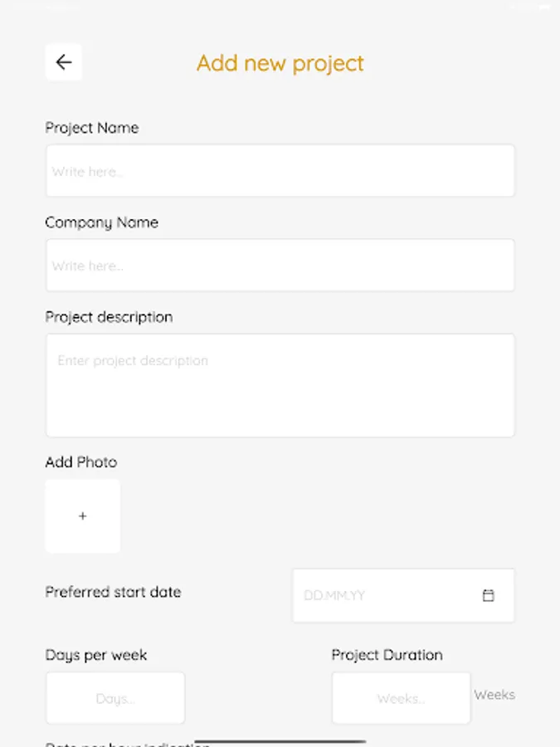Screen dimensions: 560x747
Task: Click the "Add new project" heading
Action: [x=280, y=63]
